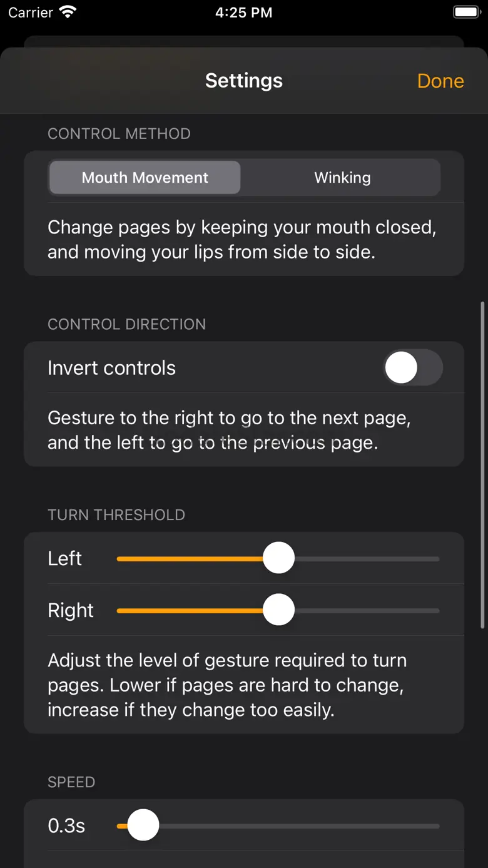Screen dimensions: 488x868
Task: Click the TURN THRESHOLD section header
Action: (x=116, y=514)
